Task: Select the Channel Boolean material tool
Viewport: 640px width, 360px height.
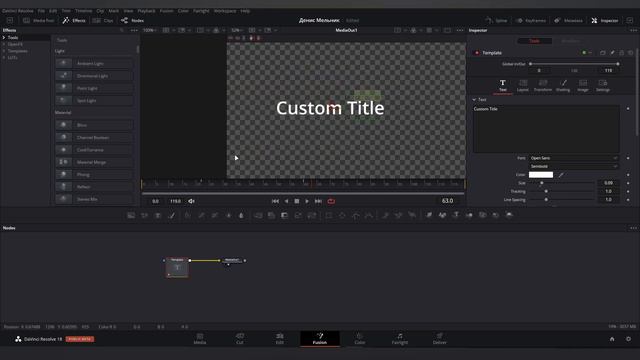Action: coord(94,138)
